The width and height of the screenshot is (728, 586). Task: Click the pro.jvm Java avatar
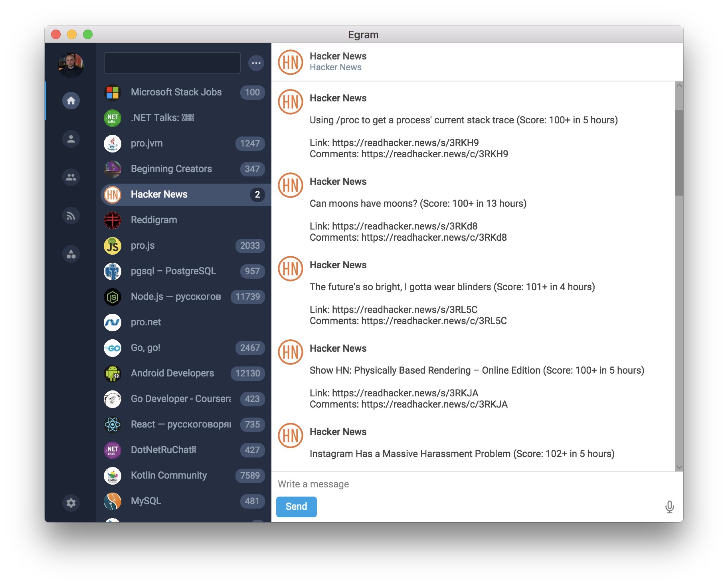pos(113,143)
